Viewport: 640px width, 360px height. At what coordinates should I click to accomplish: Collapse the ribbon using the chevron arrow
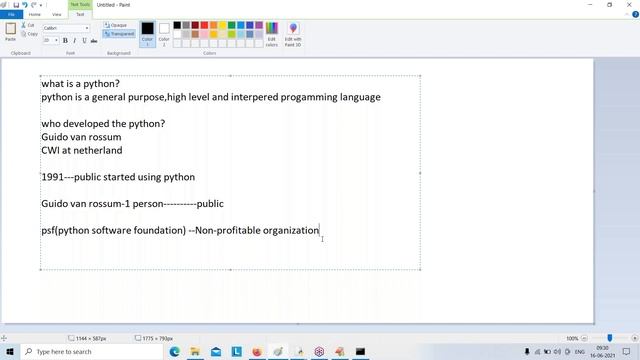[627, 14]
